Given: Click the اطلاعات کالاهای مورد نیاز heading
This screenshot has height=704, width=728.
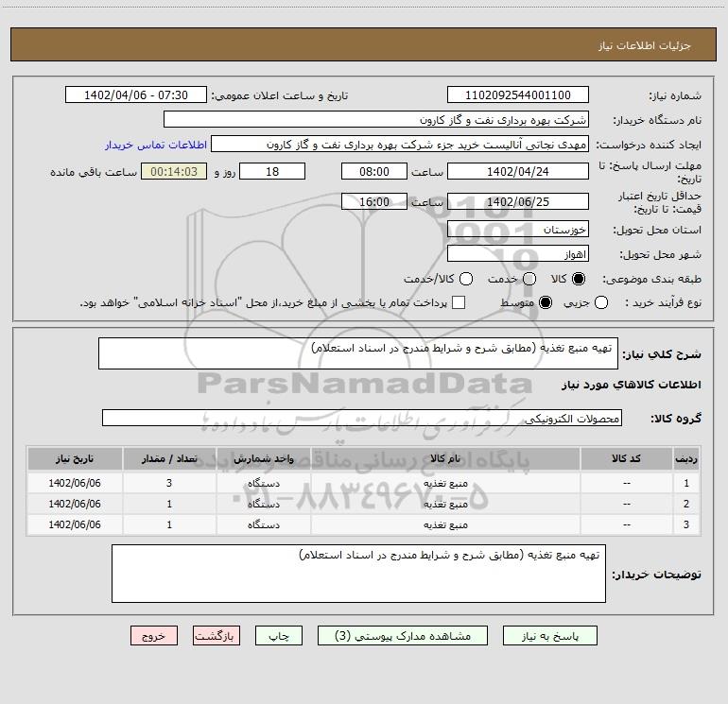Looking at the screenshot, I should 631,385.
